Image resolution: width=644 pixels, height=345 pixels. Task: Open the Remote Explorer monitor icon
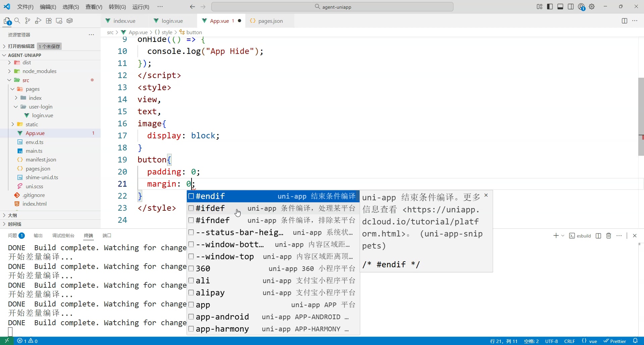(59, 21)
